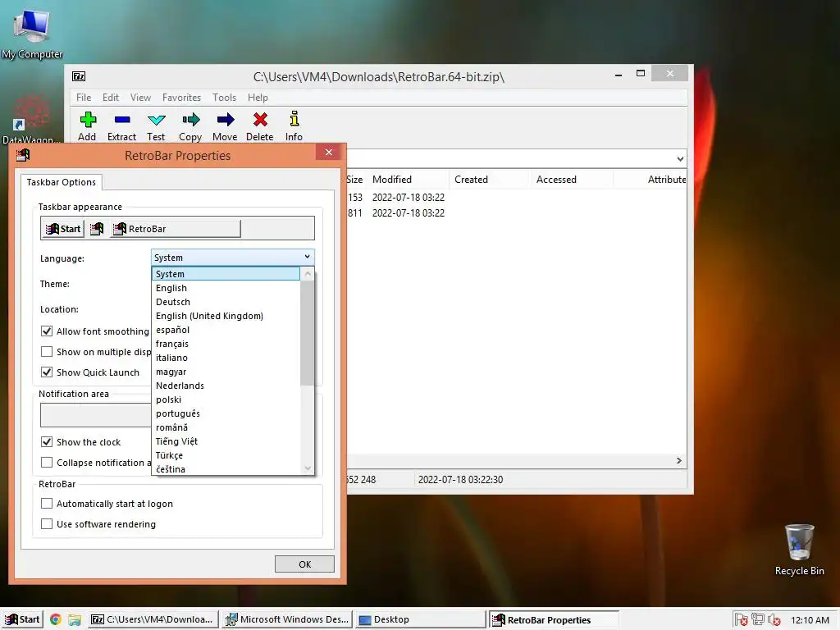Choose polski in the language list
This screenshot has height=630, width=840.
pos(226,399)
